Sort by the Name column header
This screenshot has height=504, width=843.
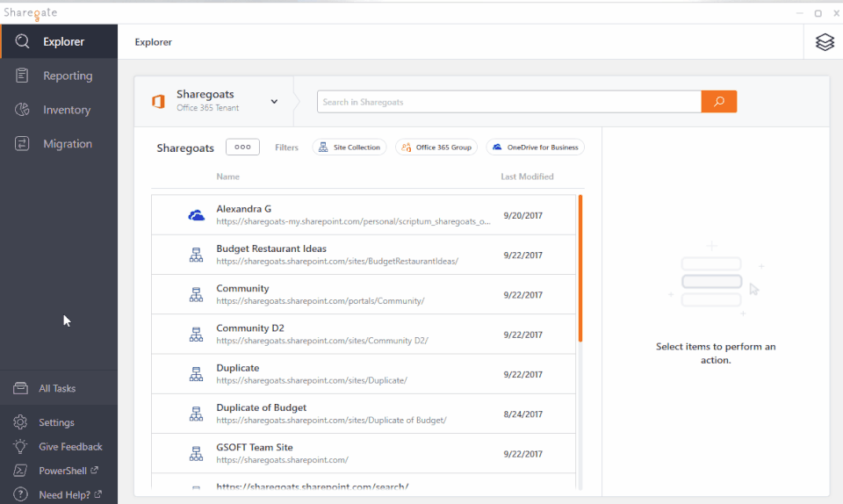click(228, 176)
